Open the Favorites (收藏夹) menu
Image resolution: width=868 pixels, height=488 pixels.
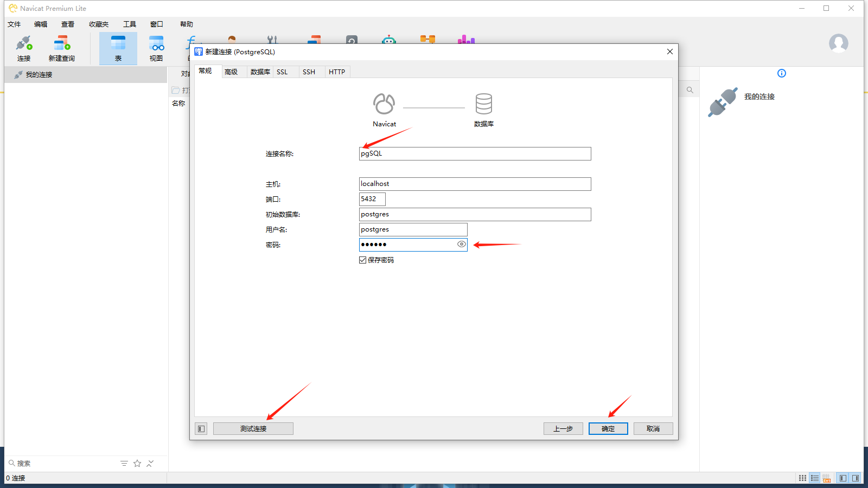(99, 24)
